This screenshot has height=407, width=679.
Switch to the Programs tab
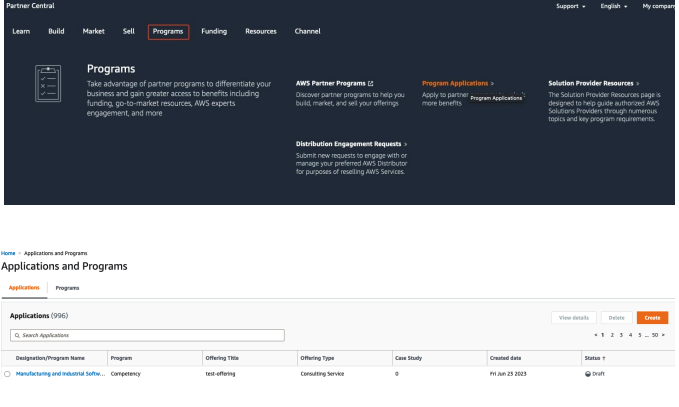coord(67,288)
